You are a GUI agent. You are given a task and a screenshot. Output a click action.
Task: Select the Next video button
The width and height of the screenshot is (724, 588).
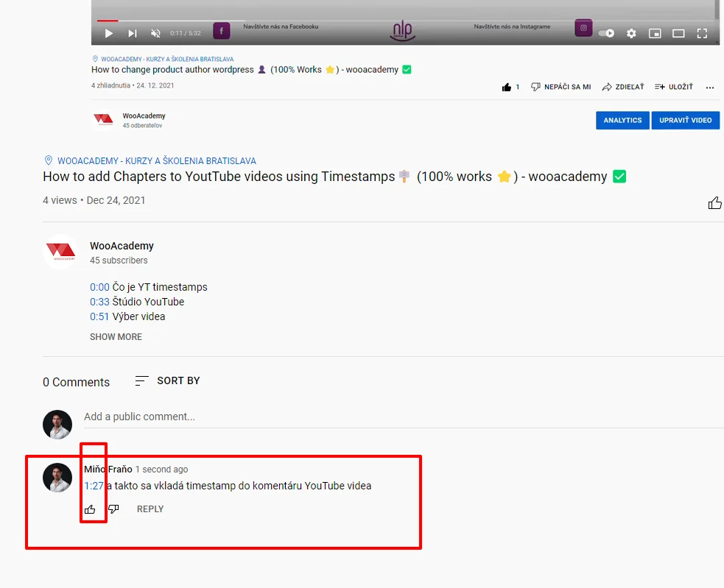tap(133, 32)
